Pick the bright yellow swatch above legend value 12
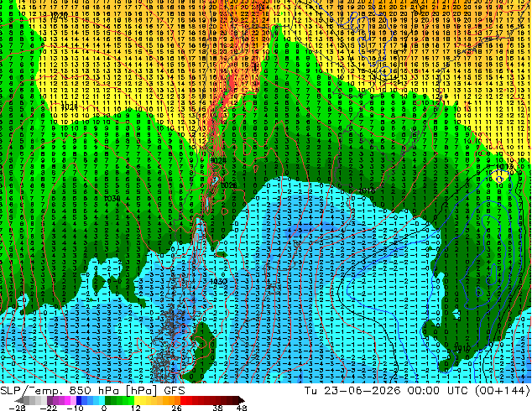Screen dimensions: 532x411 click(137, 400)
